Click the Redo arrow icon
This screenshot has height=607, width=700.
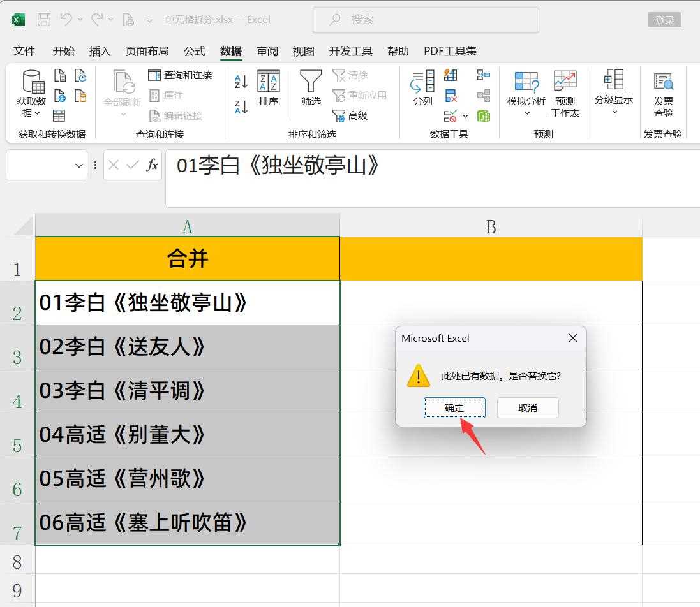tap(97, 20)
